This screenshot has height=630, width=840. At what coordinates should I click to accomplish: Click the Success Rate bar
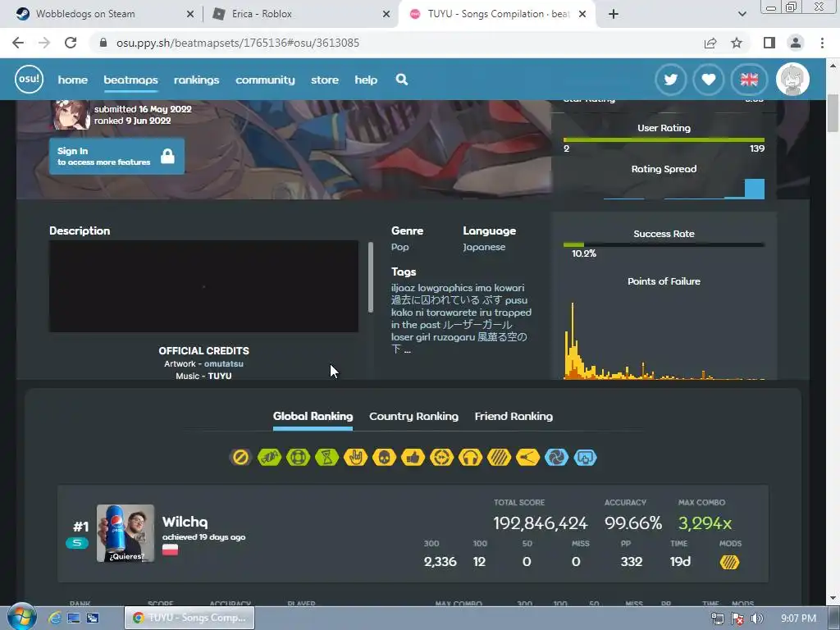point(664,244)
